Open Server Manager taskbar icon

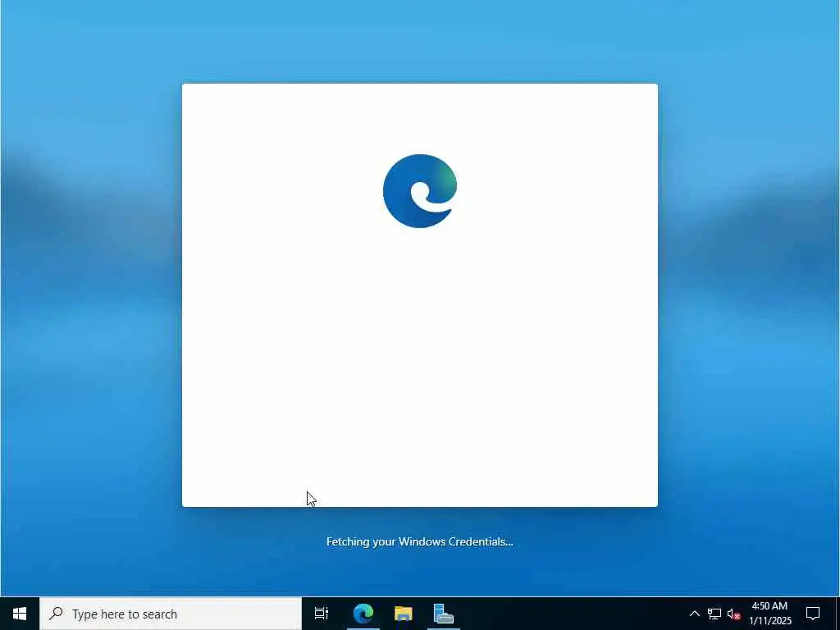pos(444,614)
